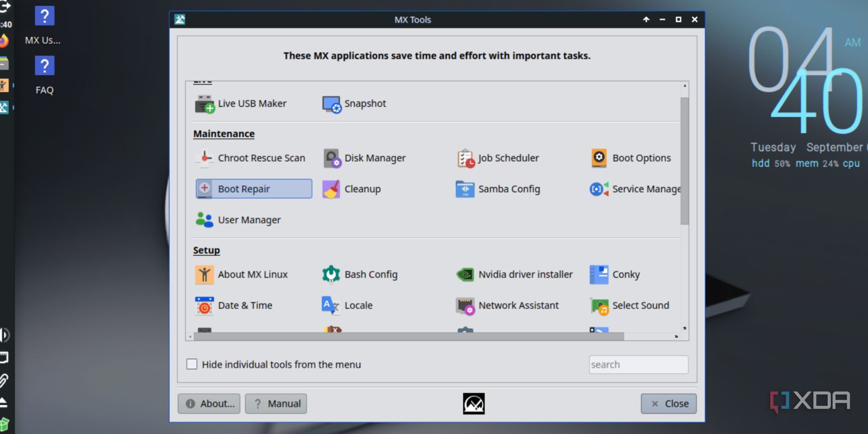Open Job Scheduler tool
The width and height of the screenshot is (868, 434).
point(498,158)
